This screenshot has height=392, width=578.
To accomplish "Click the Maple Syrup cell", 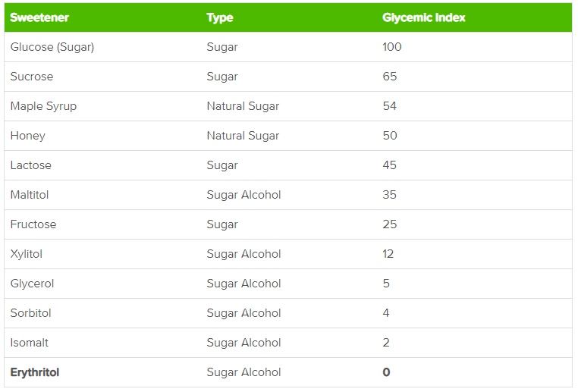I will [x=43, y=106].
